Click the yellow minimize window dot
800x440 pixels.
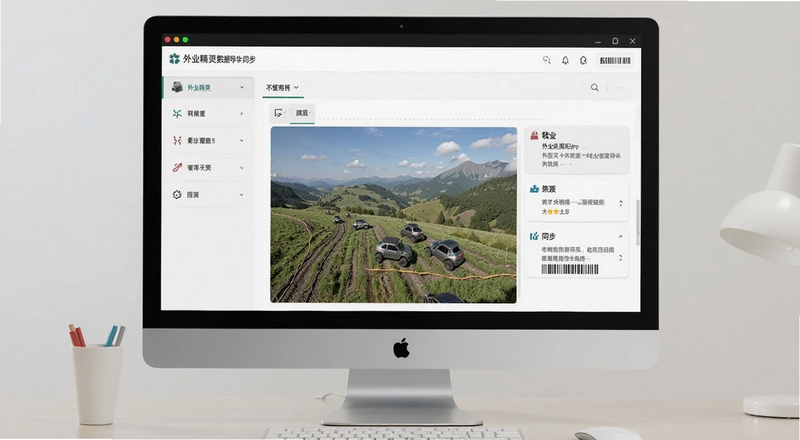click(177, 39)
